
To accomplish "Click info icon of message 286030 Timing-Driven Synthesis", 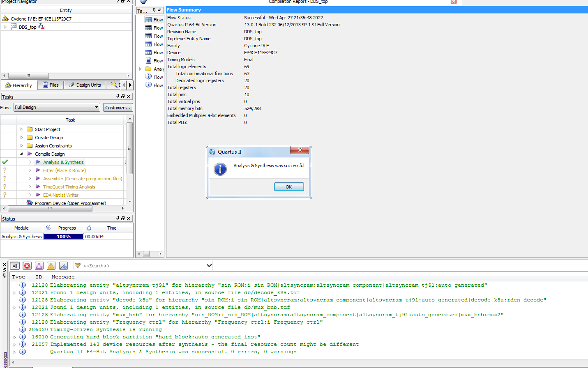I will 23,329.
